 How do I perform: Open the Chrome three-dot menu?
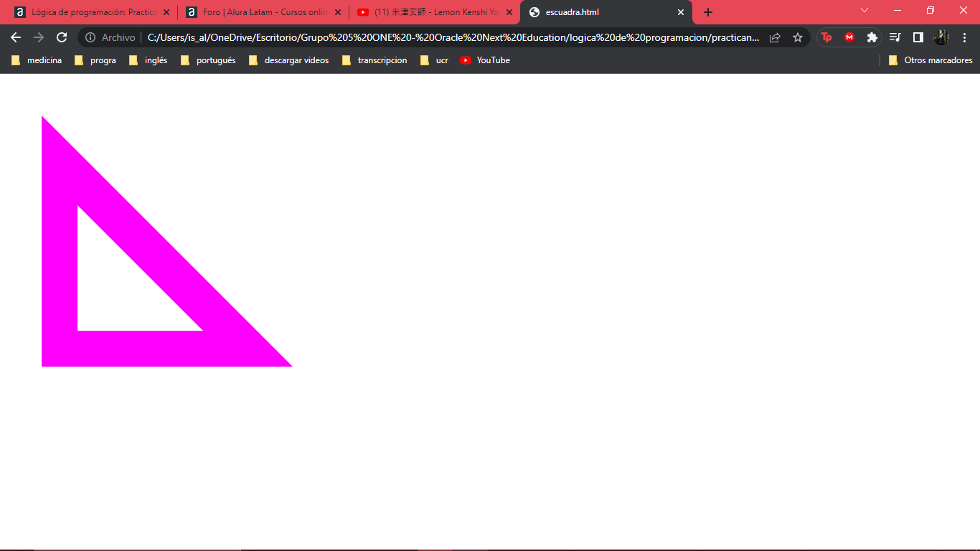[964, 37]
